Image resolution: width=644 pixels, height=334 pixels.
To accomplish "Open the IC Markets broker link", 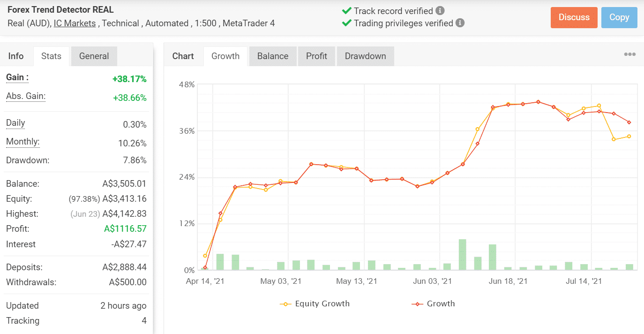I will (x=75, y=23).
